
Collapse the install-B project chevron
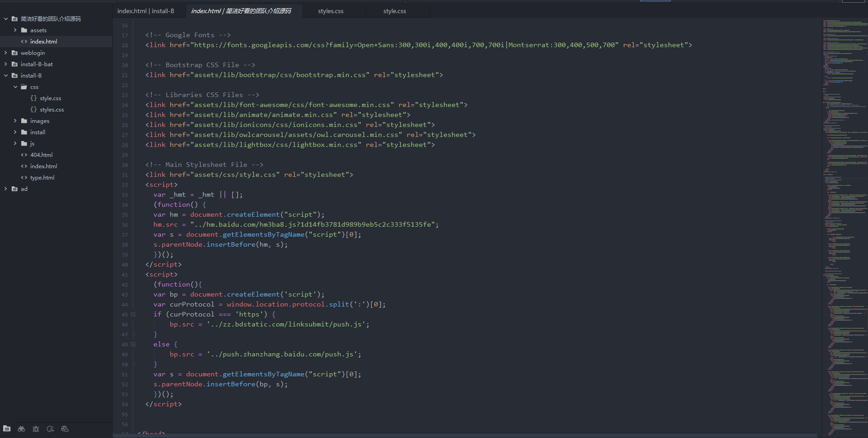coord(6,76)
